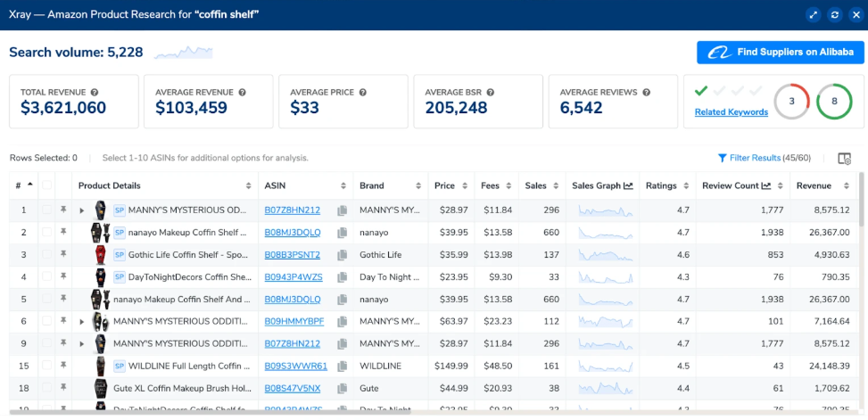Toggle the select-all checkbox in table header
Viewport: 868px width, 420px height.
pyautogui.click(x=47, y=185)
